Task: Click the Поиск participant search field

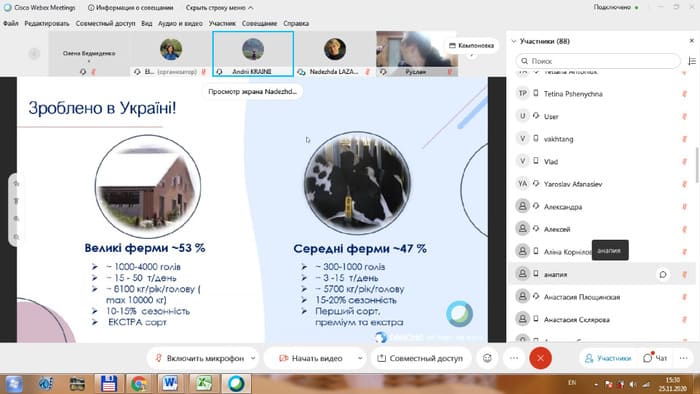Action: click(x=598, y=61)
